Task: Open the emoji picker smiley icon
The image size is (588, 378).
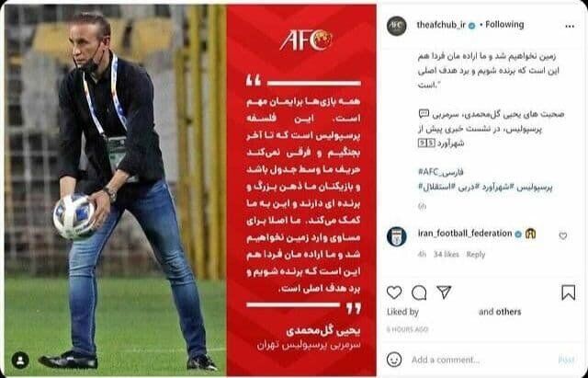Action: coord(394,360)
